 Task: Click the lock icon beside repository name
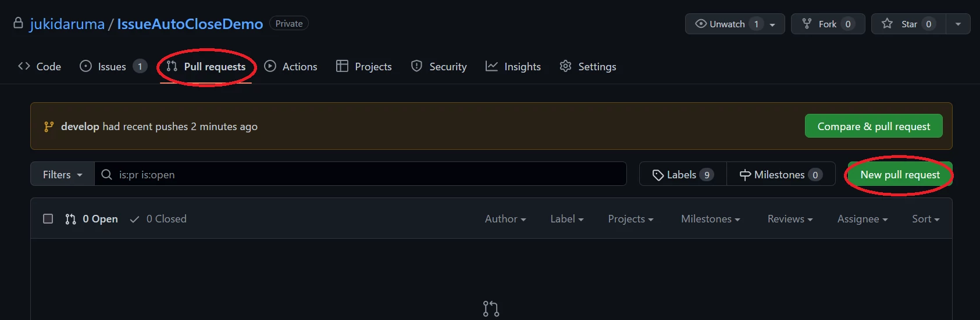point(18,23)
